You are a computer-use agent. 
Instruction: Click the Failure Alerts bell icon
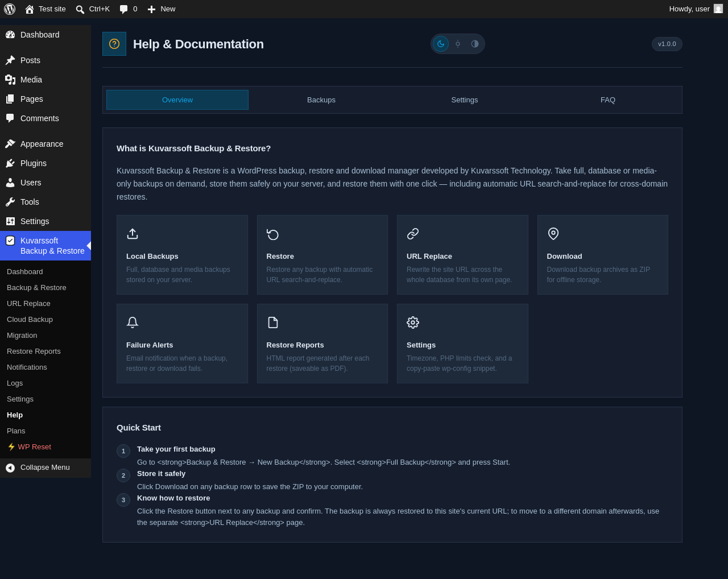(x=133, y=322)
